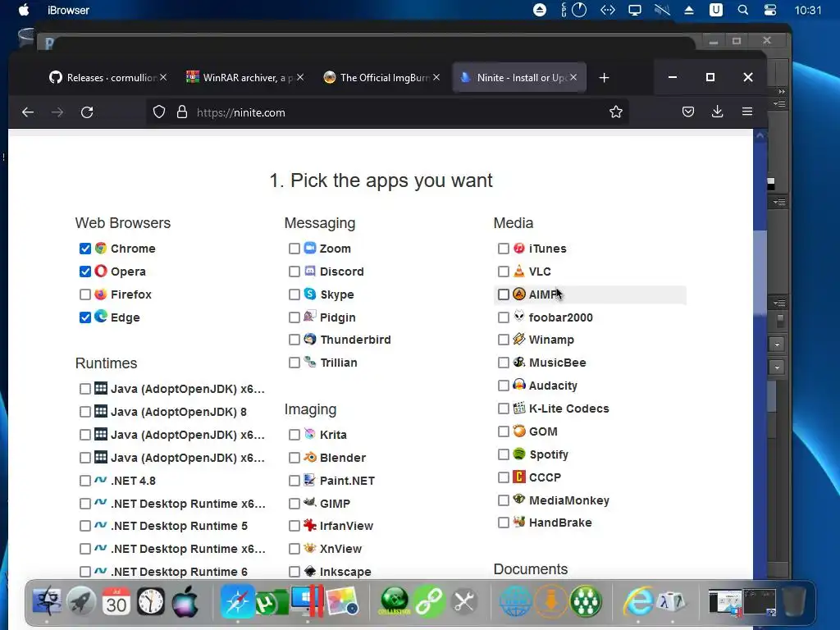Open Safari compass icon in dock
Image resolution: width=840 pixels, height=630 pixels.
[x=236, y=601]
